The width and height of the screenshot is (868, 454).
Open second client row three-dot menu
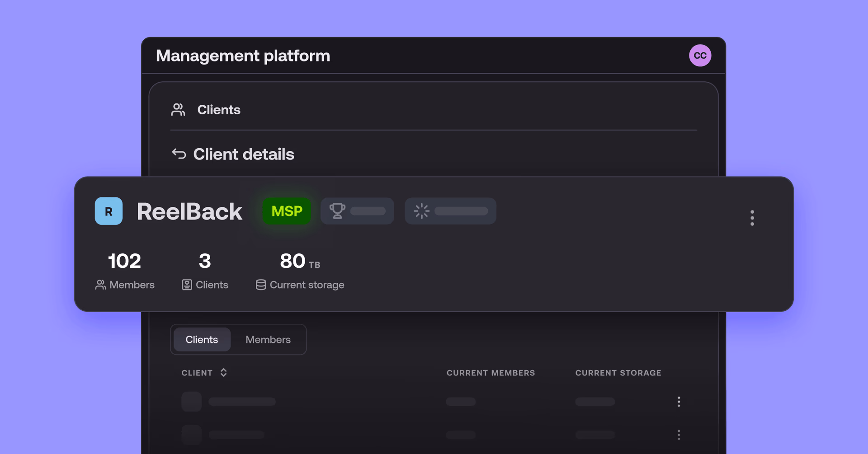point(679,435)
